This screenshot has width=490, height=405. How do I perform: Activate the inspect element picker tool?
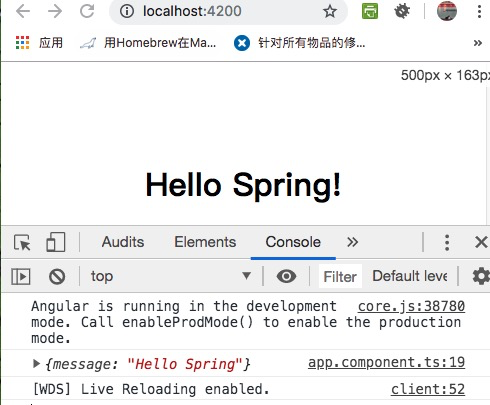pyautogui.click(x=22, y=242)
